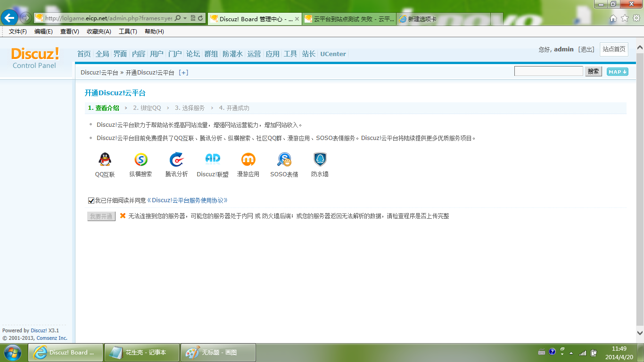This screenshot has width=644, height=362.
Task: Click the QQ互联 penguin icon
Action: tap(105, 159)
